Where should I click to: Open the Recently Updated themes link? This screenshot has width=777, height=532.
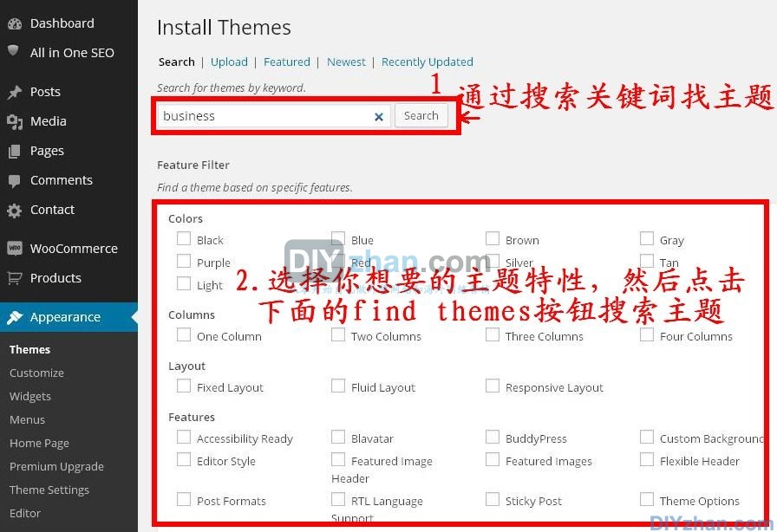click(428, 62)
